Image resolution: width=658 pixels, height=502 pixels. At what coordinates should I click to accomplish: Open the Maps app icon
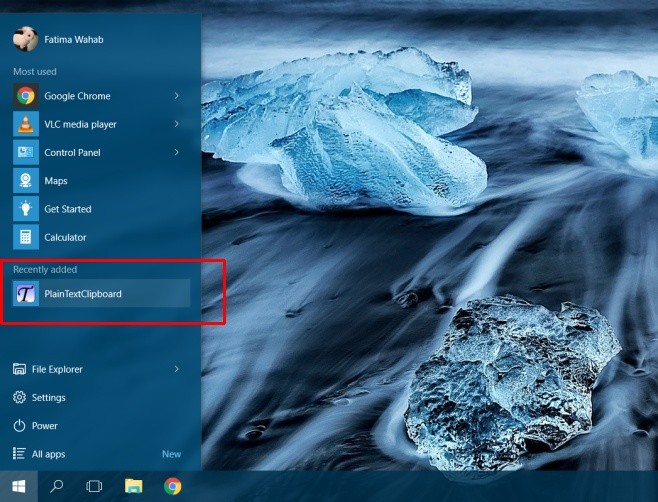click(25, 181)
